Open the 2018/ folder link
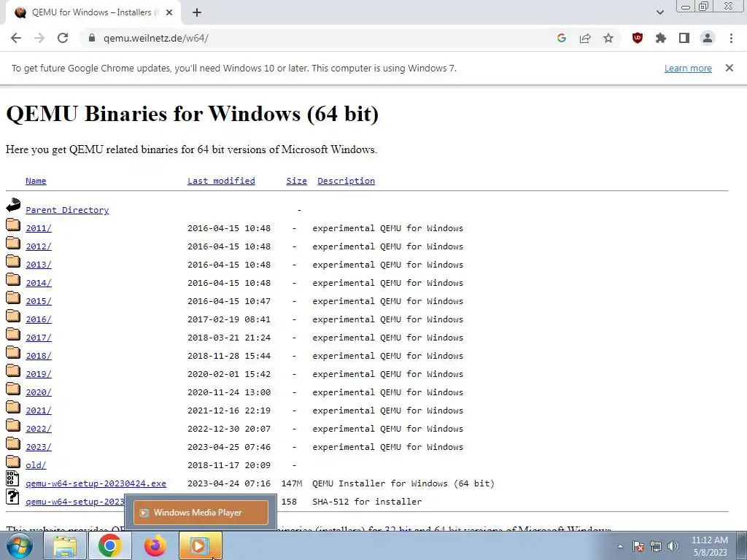 [39, 356]
